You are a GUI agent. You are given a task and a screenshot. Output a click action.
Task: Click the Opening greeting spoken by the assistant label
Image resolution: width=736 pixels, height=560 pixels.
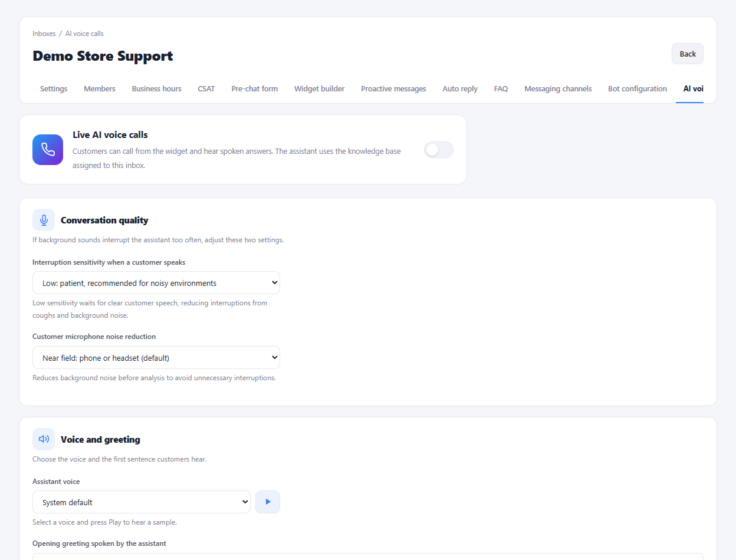click(99, 543)
